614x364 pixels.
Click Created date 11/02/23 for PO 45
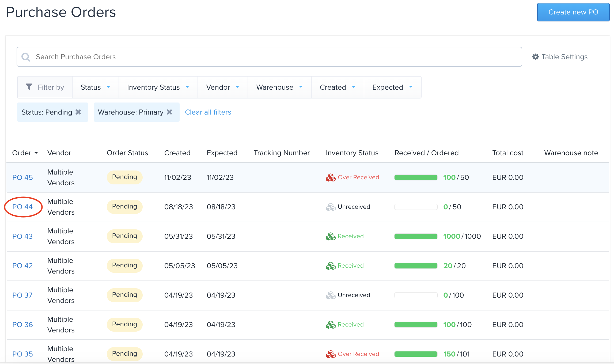(x=178, y=177)
